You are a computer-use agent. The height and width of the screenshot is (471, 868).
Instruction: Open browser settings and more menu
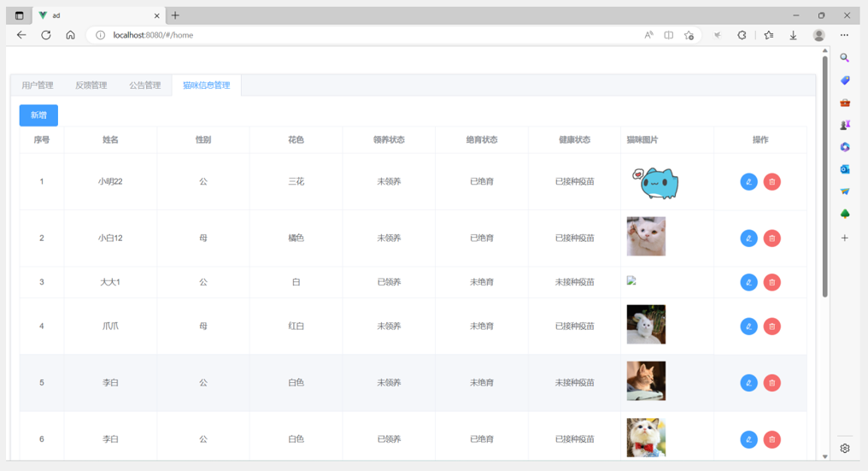[843, 35]
